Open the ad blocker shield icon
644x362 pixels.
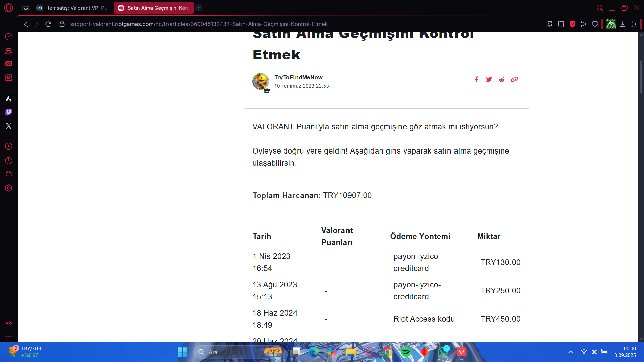point(573,24)
